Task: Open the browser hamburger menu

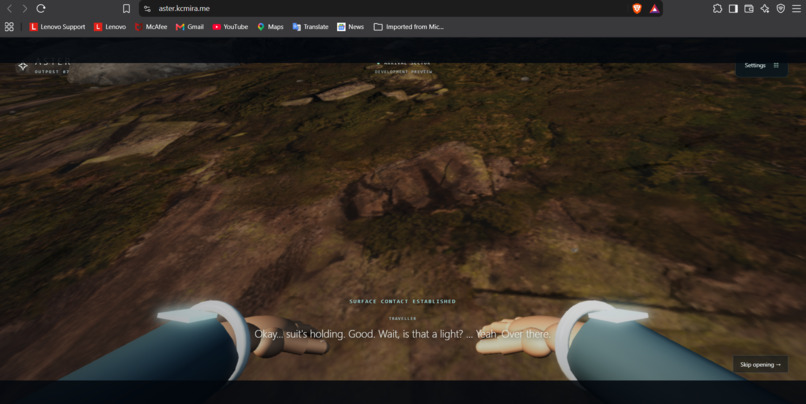Action: [796, 8]
